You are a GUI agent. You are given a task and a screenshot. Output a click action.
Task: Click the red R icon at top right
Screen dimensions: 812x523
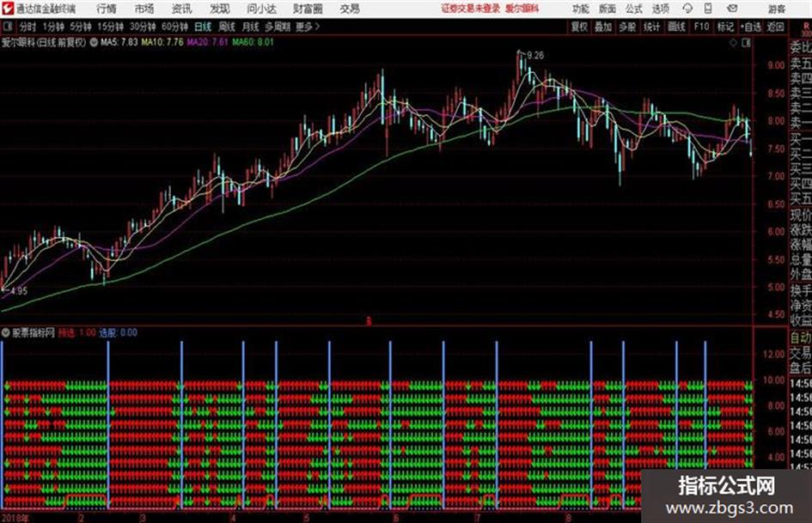pyautogui.click(x=806, y=26)
